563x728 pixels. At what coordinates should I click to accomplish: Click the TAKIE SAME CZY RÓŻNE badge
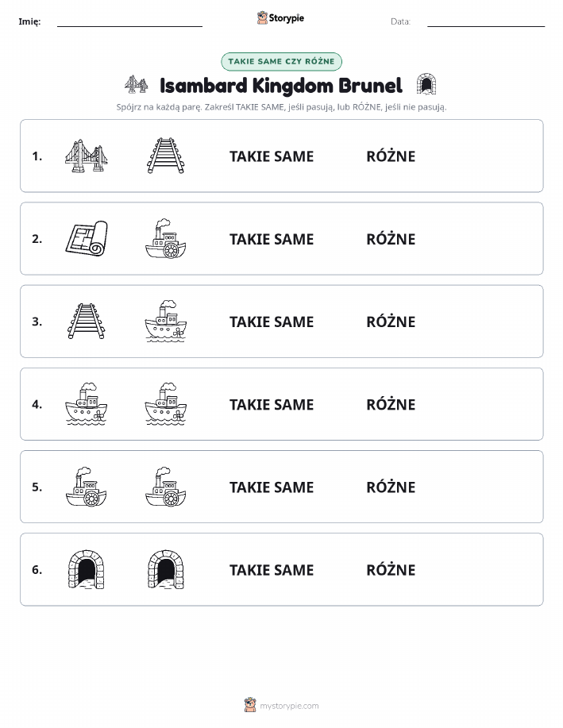click(x=281, y=62)
